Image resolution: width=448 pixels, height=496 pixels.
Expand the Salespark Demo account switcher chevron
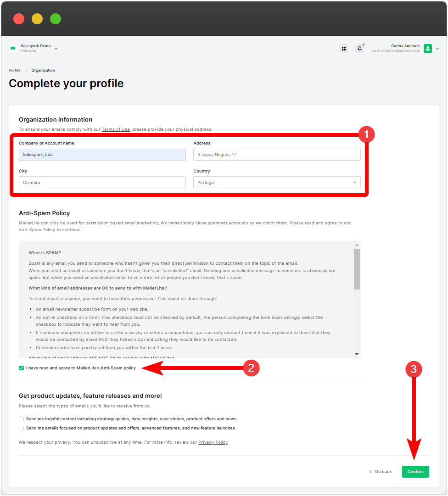pos(56,48)
